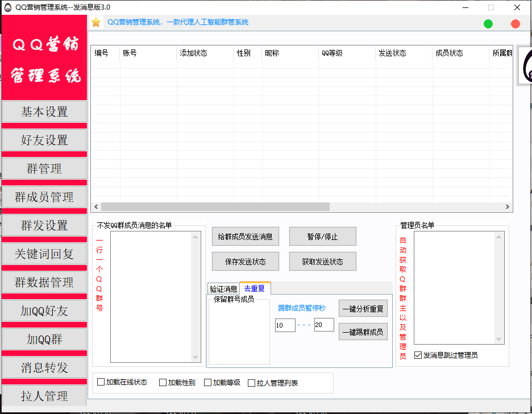Open 关键词回复 sidebar section

coord(44,254)
